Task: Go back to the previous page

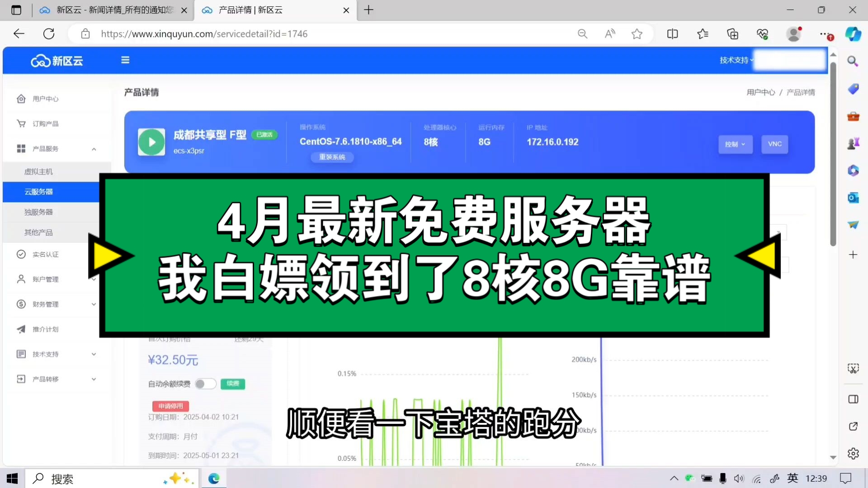Action: coord(19,34)
